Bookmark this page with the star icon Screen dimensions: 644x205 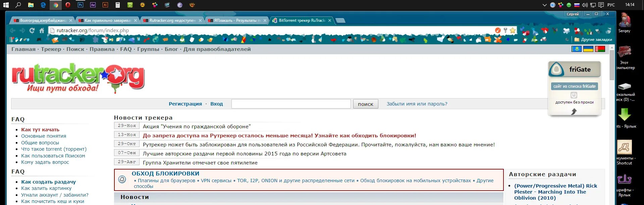(x=513, y=30)
